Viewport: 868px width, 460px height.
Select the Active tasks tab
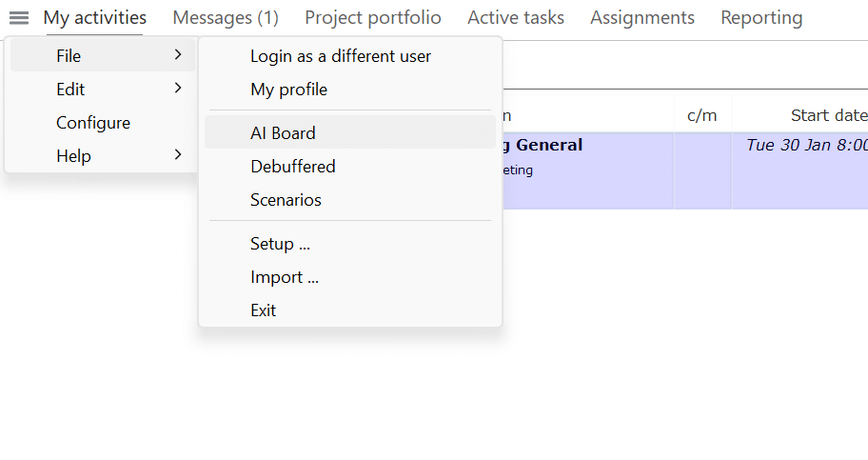516,18
